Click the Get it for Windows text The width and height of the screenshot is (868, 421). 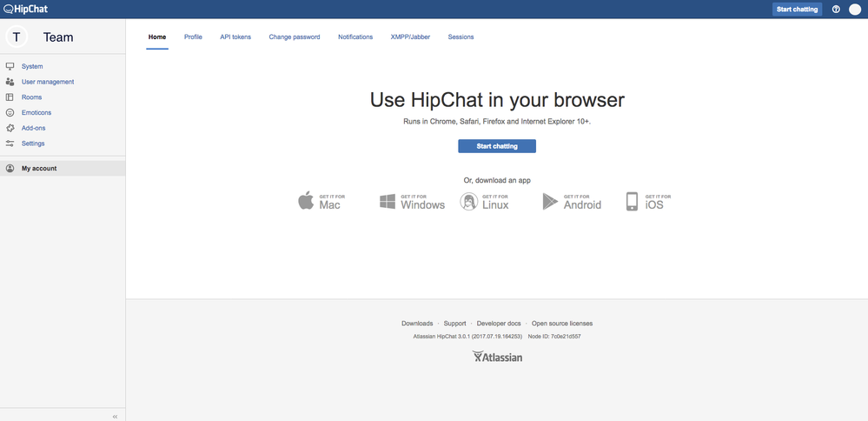coord(423,202)
